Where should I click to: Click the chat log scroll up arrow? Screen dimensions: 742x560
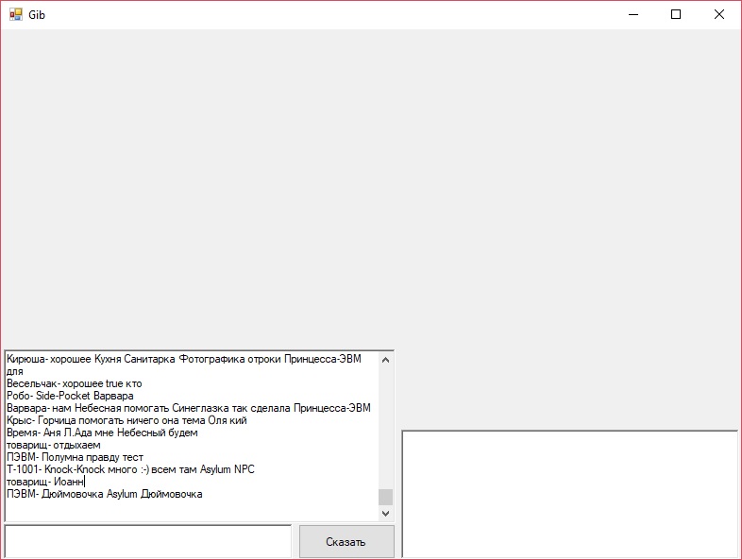click(x=385, y=359)
